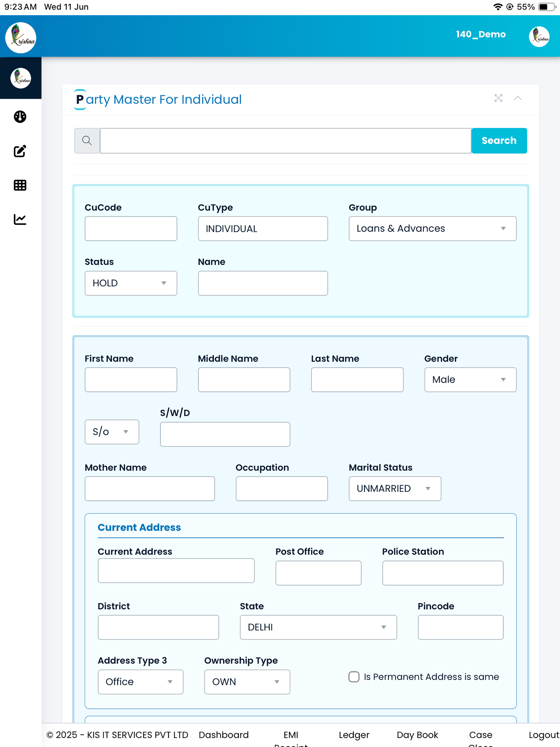Open the Dashboard footer link
Screen dimensions: 560x747
click(224, 735)
